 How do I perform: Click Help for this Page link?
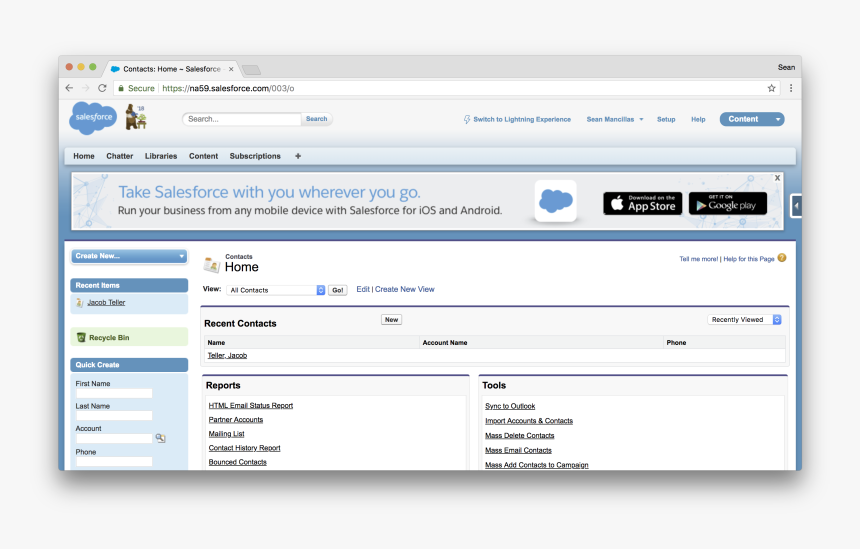(x=749, y=259)
